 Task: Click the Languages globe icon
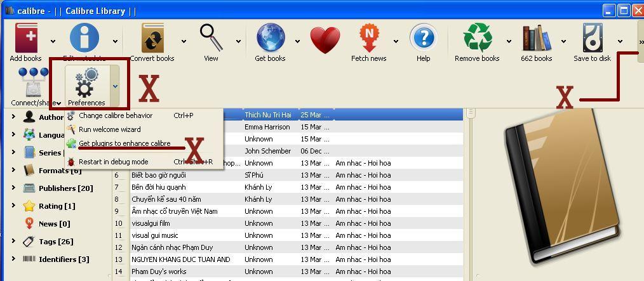click(x=29, y=134)
